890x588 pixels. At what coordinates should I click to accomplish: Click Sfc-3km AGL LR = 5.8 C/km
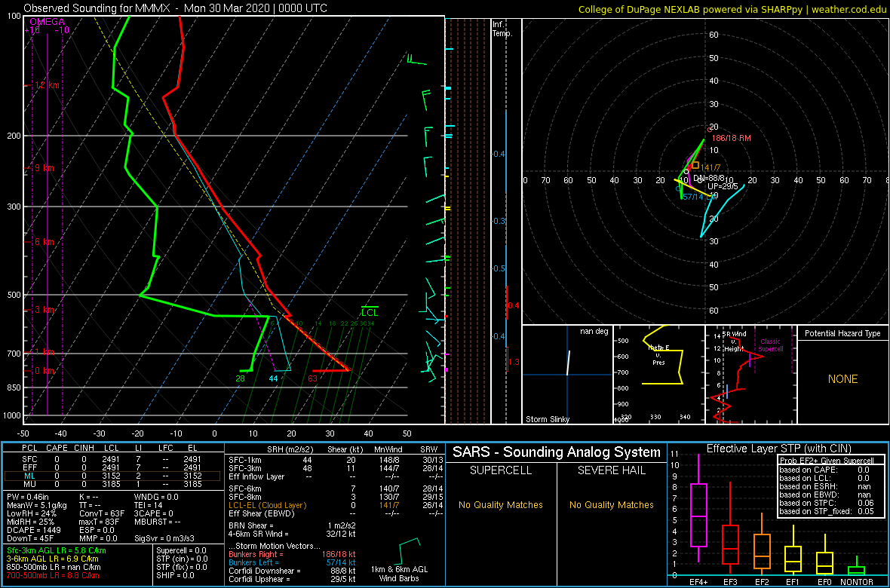tap(57, 551)
